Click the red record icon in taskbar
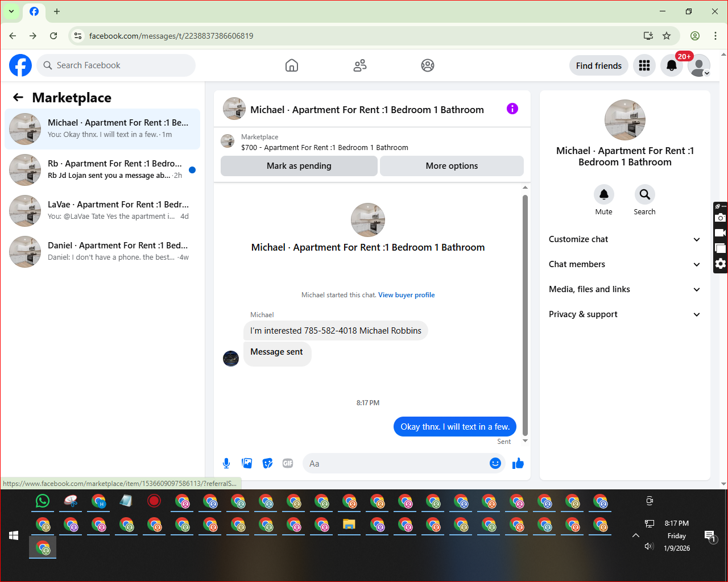728x582 pixels. [154, 501]
